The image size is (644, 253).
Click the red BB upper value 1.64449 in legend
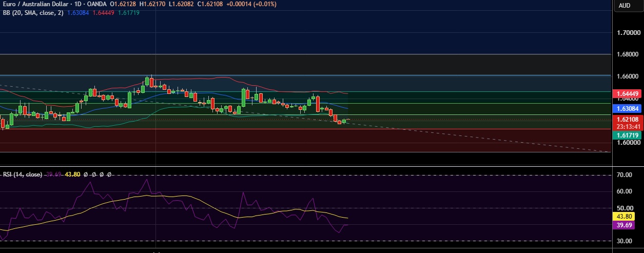coord(103,12)
